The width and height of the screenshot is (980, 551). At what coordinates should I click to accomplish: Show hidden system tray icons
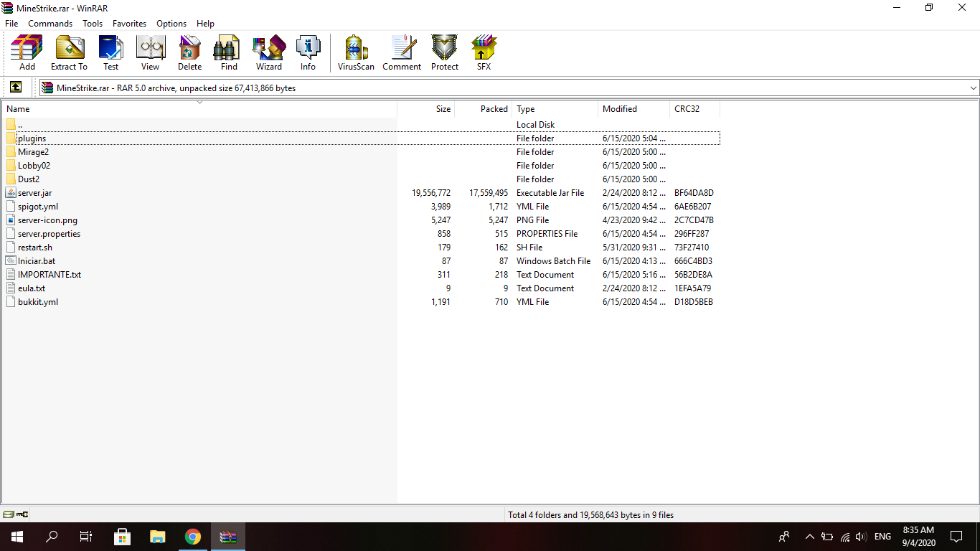[x=810, y=537]
